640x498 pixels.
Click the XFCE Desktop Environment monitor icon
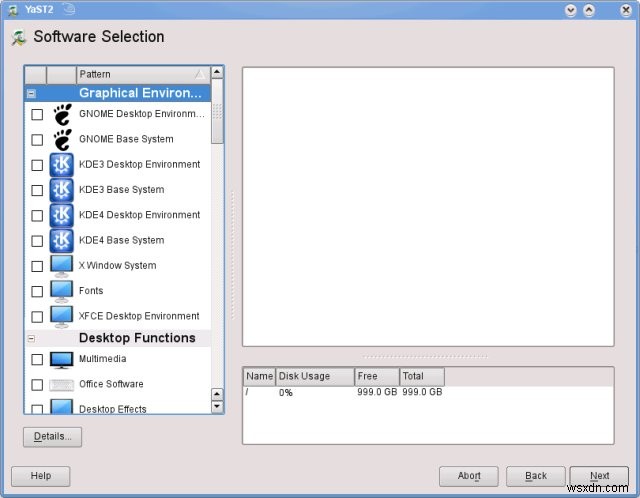point(62,317)
